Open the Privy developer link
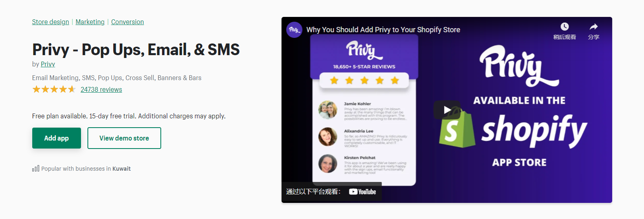Image resolution: width=644 pixels, height=219 pixels. click(x=48, y=64)
